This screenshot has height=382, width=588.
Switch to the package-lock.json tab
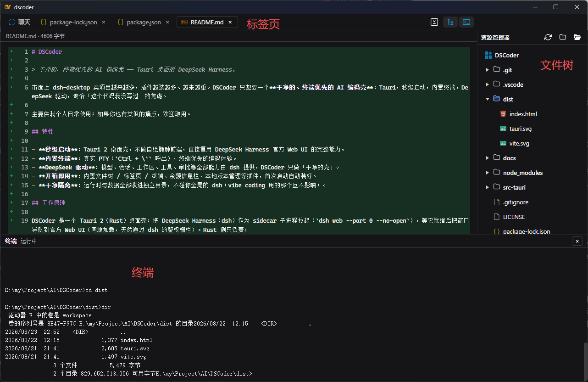72,22
